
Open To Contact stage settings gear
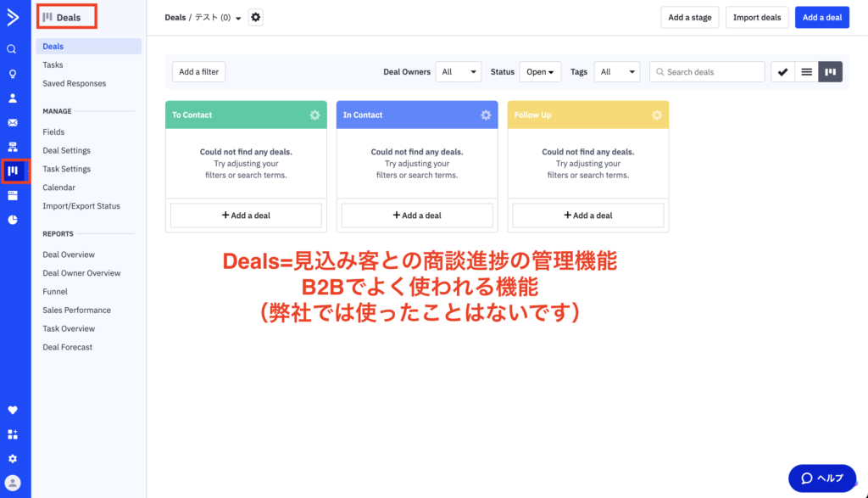314,115
